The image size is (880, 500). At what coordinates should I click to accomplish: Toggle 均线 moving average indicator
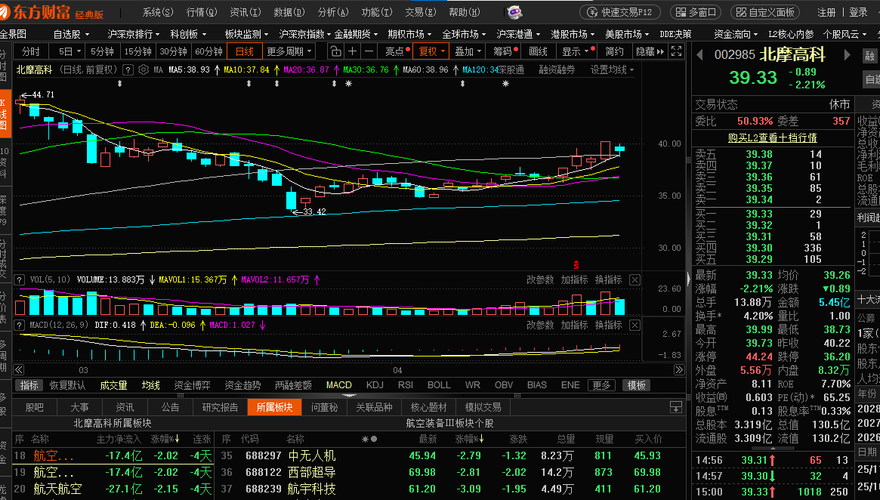pos(150,385)
